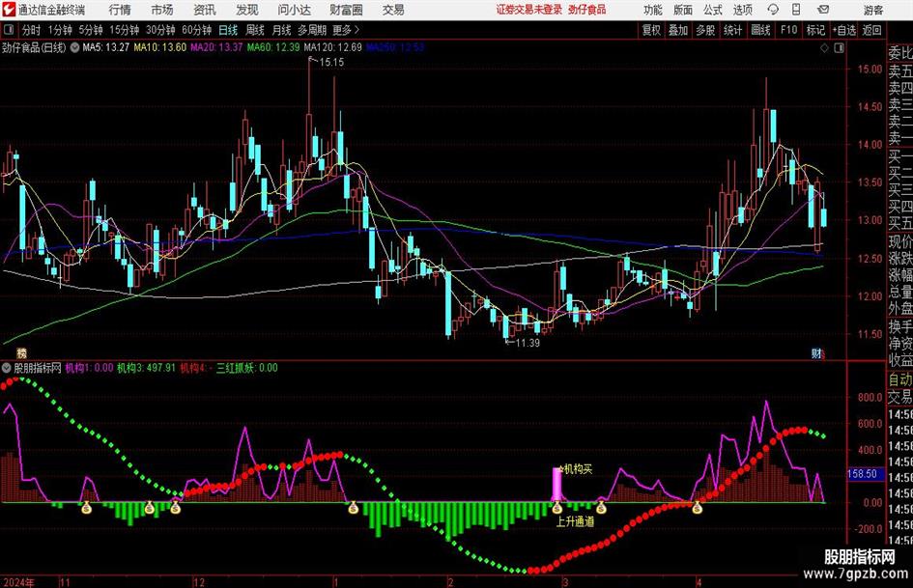Viewport: 913px width, 588px height.
Task: Click the 标记 button
Action: [x=814, y=30]
